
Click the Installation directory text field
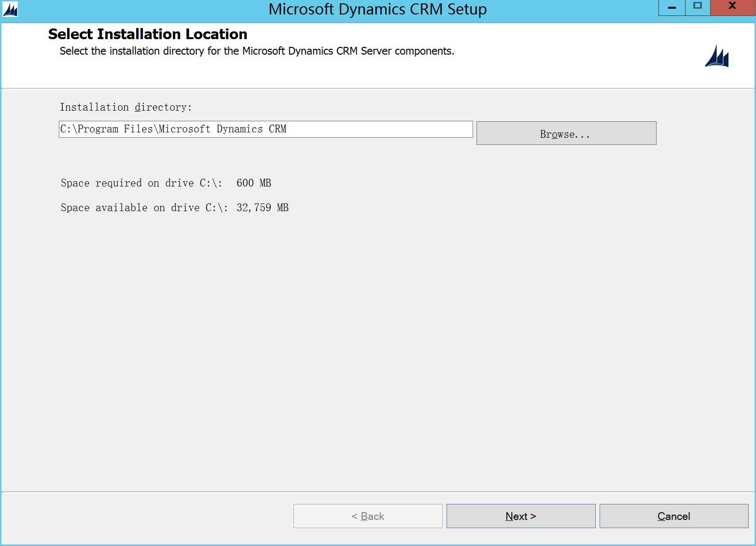coord(266,129)
